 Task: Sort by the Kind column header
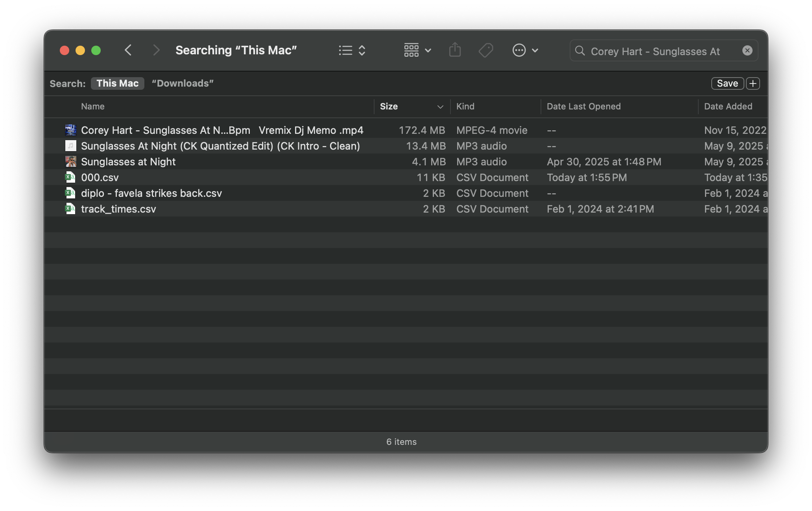(465, 106)
